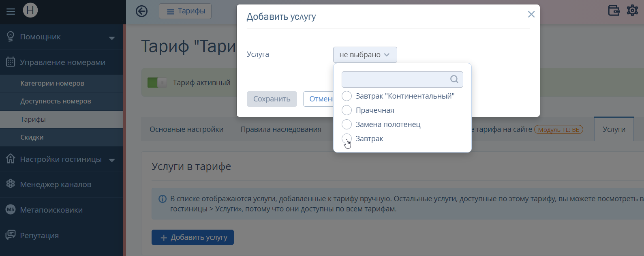Click the back arrow circle icon
644x256 pixels.
click(x=141, y=11)
